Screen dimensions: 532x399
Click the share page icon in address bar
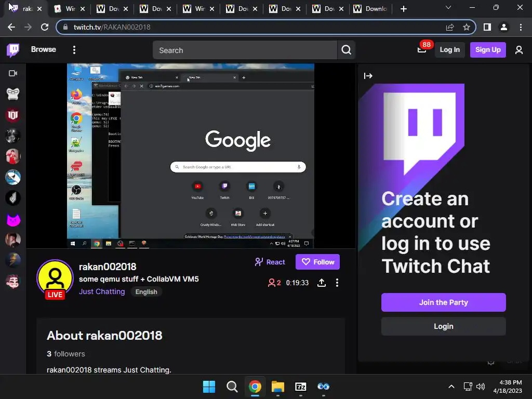[450, 27]
